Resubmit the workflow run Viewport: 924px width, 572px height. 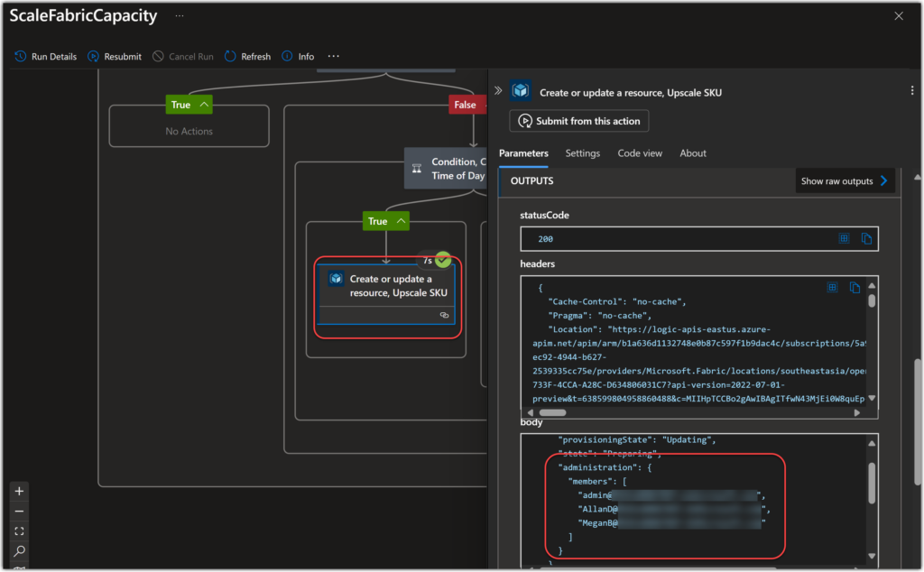(115, 57)
